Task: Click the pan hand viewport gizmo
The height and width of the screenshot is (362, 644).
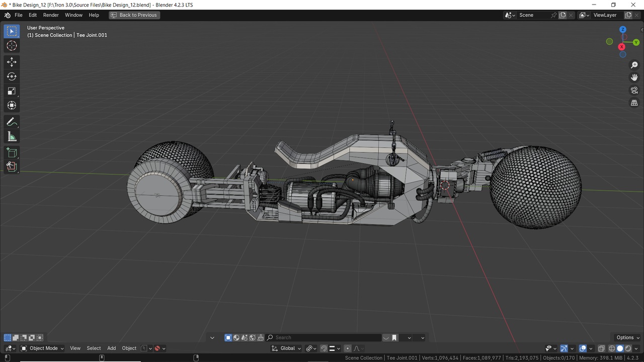Action: [x=634, y=77]
